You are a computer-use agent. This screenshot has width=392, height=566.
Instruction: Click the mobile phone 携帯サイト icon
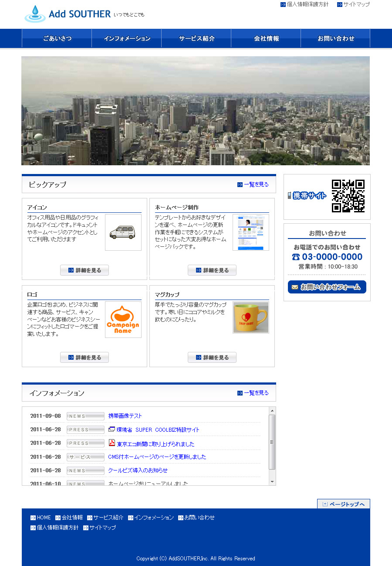coord(290,196)
